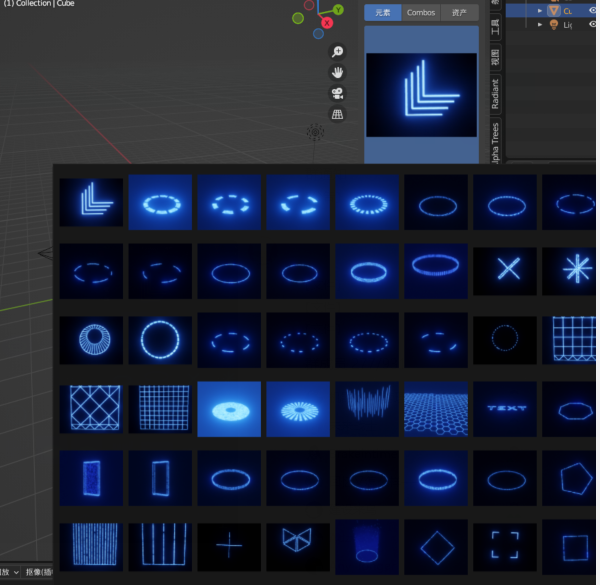This screenshot has width=600, height=585.
Task: Pick the partially visible wide grid mesh thumbnail
Action: coord(569,340)
